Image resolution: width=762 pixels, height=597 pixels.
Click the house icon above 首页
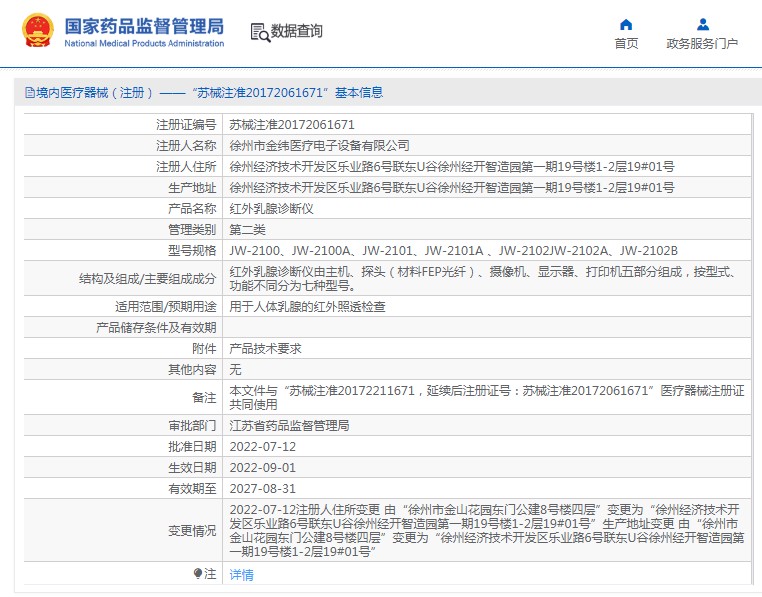point(626,25)
